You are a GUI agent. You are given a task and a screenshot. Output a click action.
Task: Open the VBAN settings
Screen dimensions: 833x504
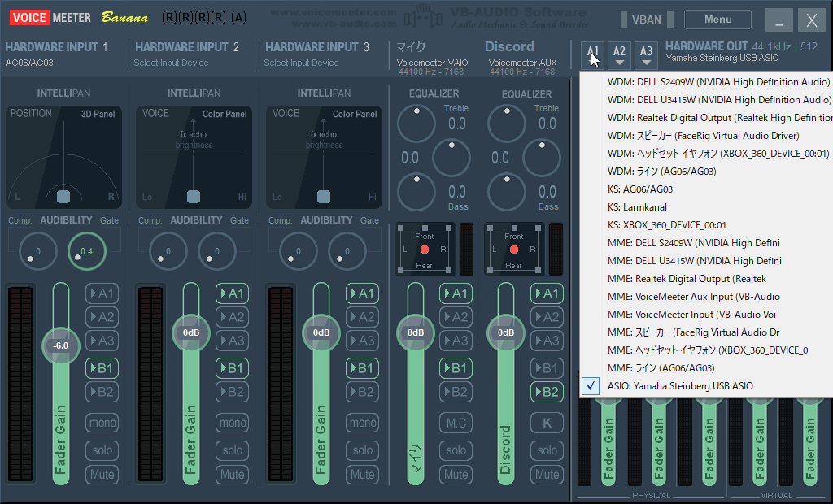click(x=647, y=20)
